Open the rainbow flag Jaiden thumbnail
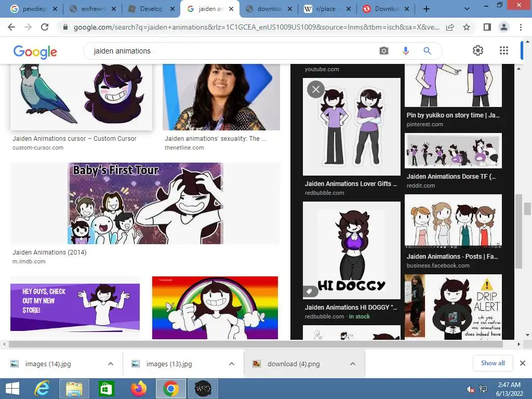Screen dimensions: 532x399 point(215,308)
